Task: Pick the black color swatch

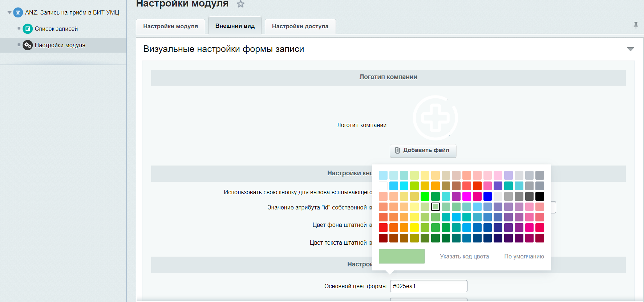Action: [540, 196]
